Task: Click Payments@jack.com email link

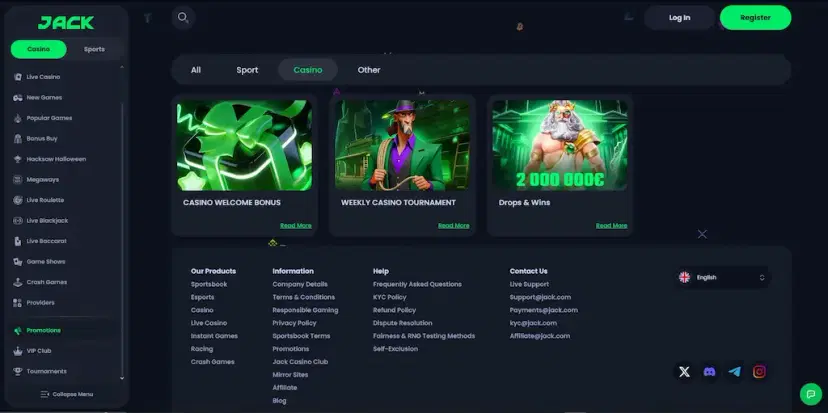Action: (543, 310)
